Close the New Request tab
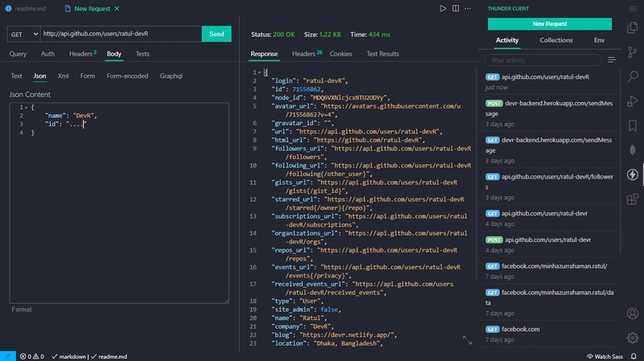Screen dimensions: 644x361 (x=117, y=9)
